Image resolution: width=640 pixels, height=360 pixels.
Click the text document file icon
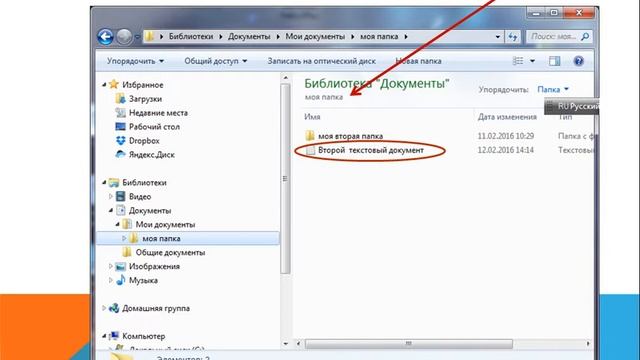[x=311, y=150]
